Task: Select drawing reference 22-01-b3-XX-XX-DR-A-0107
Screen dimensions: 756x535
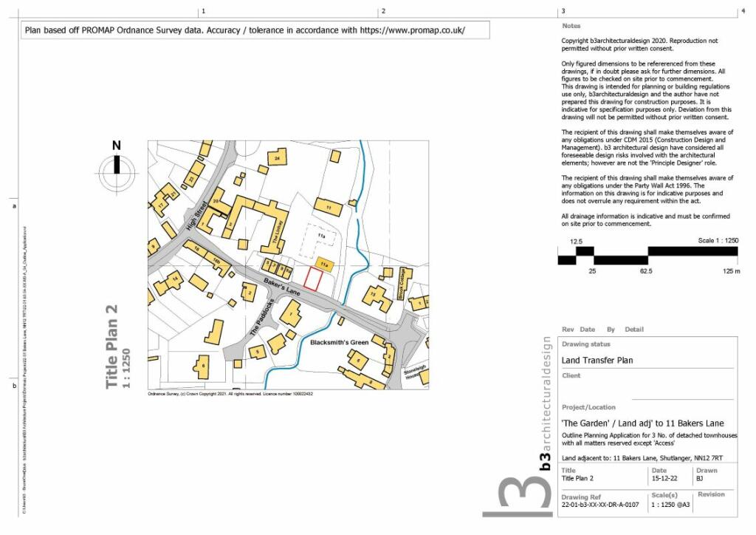Action: [x=601, y=505]
